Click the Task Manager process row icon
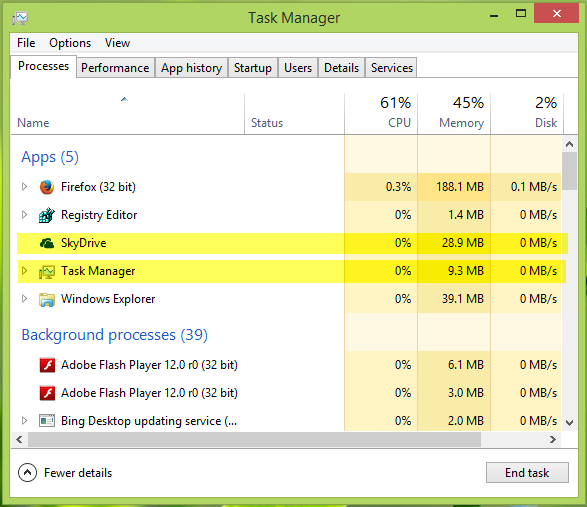Viewport: 587px width, 507px height. click(47, 271)
